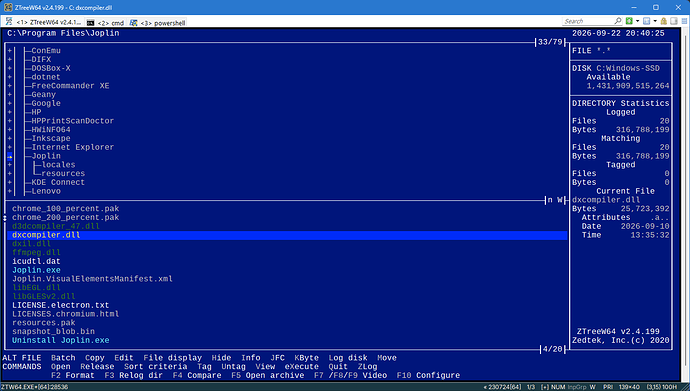690x391 pixels.
Task: Open dropdown arrow next to blue layout icon
Action: point(655,21)
